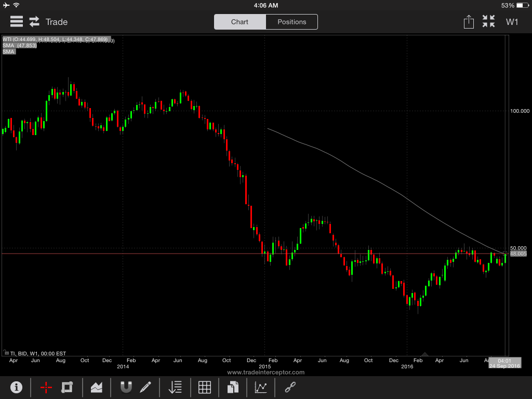Tap the battery indicator in status bar
This screenshot has height=399, width=532.
point(523,5)
